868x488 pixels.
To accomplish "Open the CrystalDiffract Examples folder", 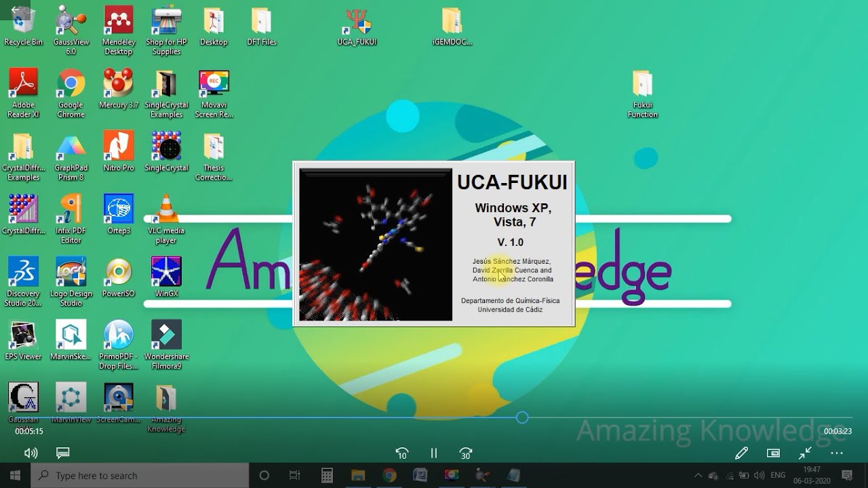I will (23, 157).
